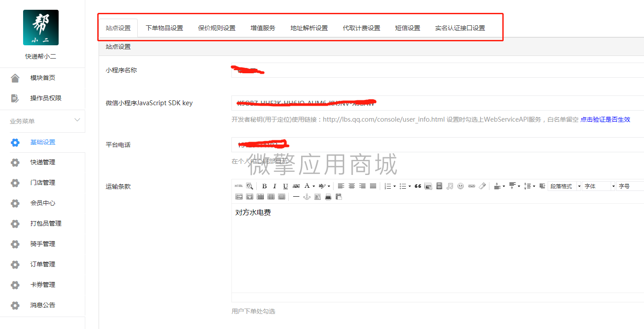Clear formatting with eraser icon
Screen dimensions: 644x329
(x=482, y=186)
